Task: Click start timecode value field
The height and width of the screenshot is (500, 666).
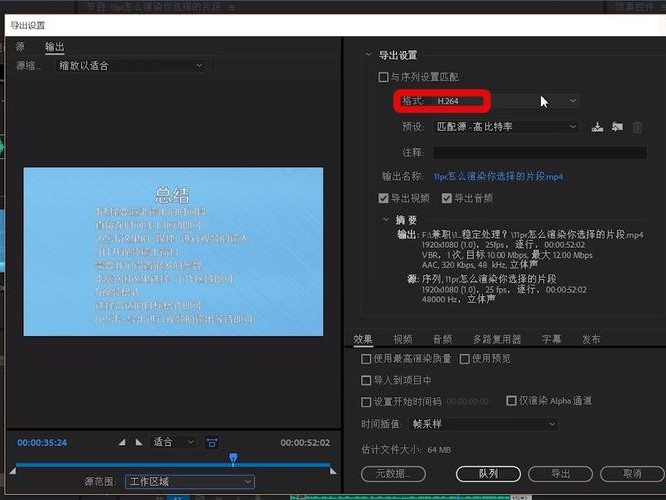Action: (x=468, y=402)
